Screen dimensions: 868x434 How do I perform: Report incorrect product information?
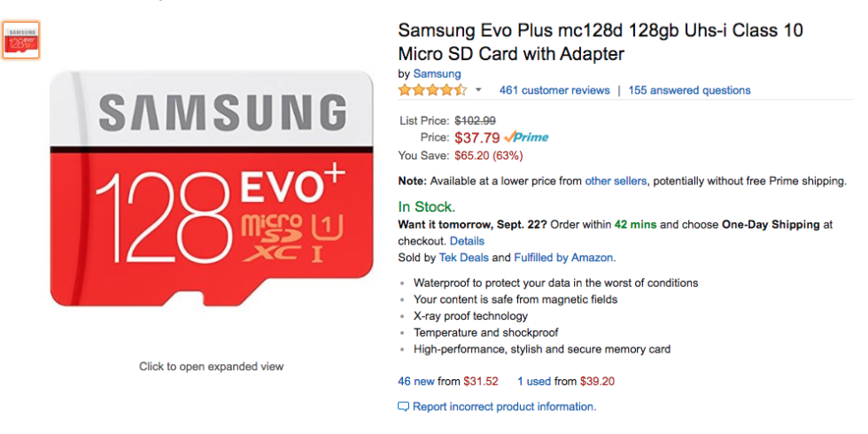505,407
